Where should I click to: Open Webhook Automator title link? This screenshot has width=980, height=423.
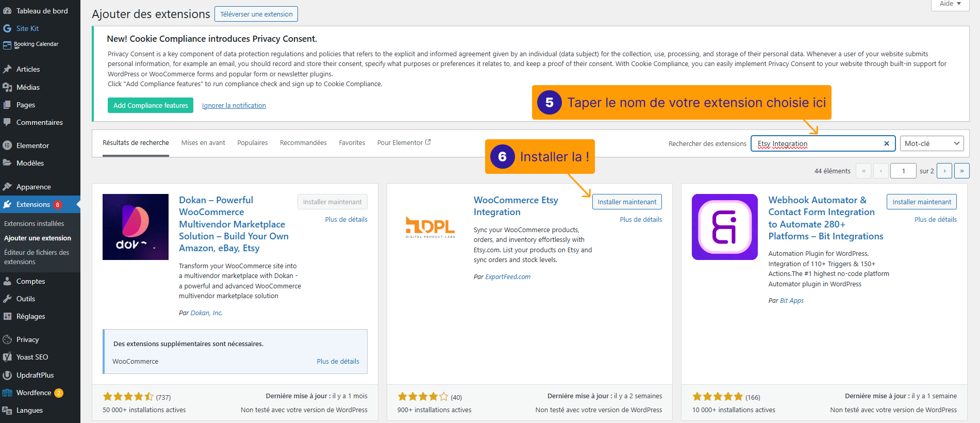825,218
